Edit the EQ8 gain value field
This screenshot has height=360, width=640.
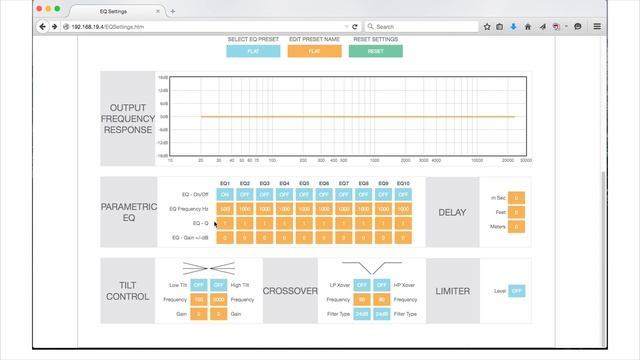(x=363, y=238)
